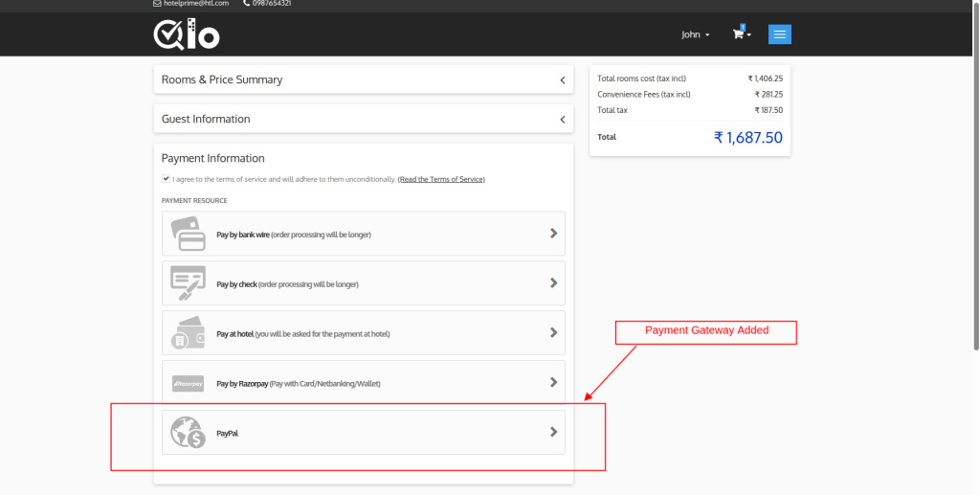Click the hotelprime email address
Image resolution: width=980 pixels, height=495 pixels.
tap(196, 4)
